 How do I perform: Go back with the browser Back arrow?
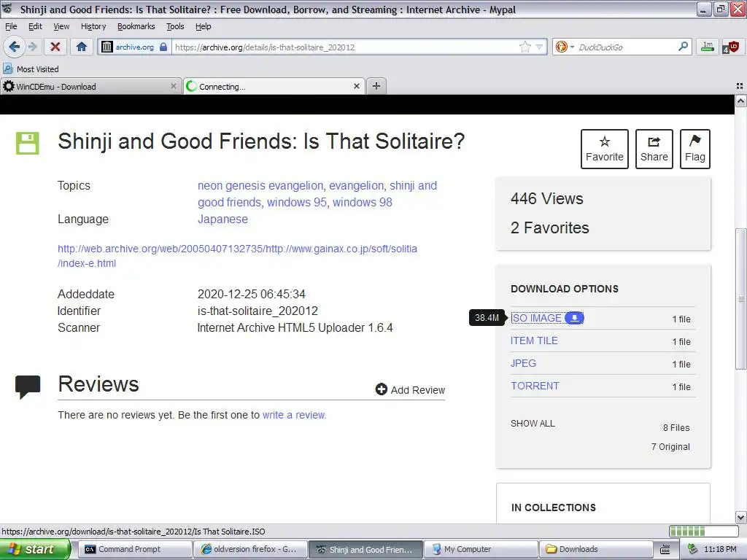pos(14,47)
